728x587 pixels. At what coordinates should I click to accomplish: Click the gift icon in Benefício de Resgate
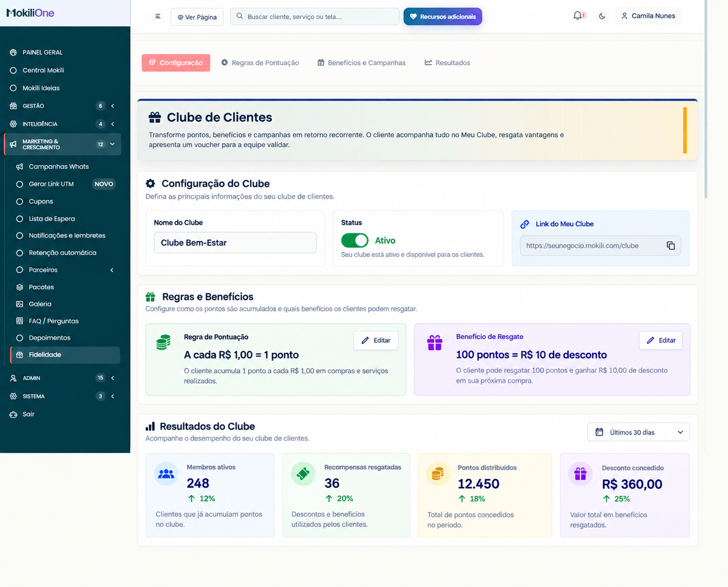click(435, 343)
